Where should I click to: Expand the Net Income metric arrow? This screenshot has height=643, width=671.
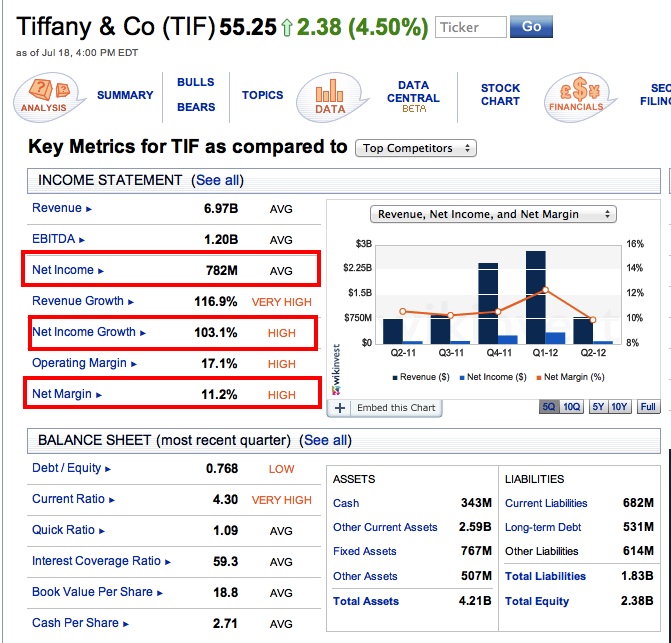101,271
